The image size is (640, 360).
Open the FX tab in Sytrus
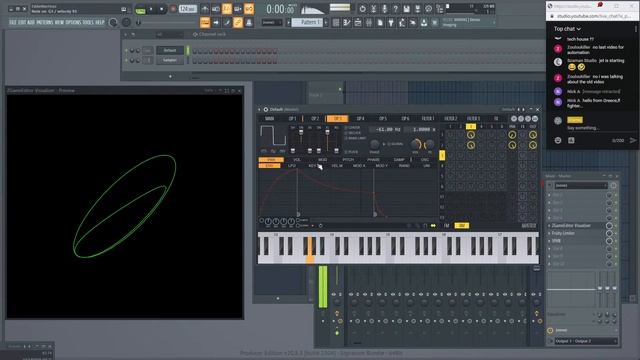tap(496, 119)
